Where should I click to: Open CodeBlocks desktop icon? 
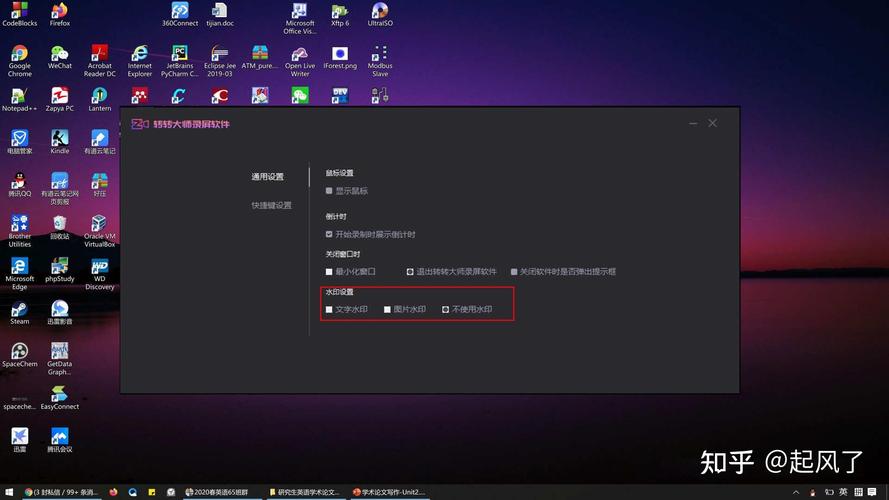click(20, 14)
